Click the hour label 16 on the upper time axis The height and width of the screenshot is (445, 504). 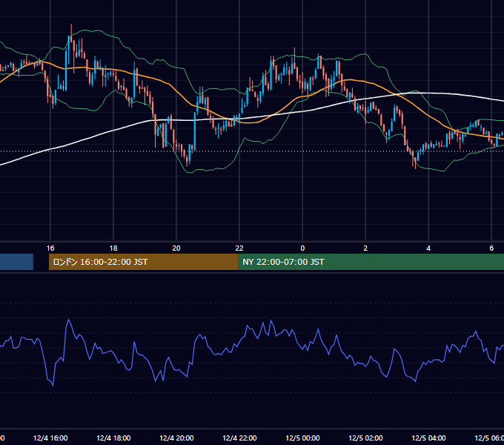pyautogui.click(x=50, y=248)
